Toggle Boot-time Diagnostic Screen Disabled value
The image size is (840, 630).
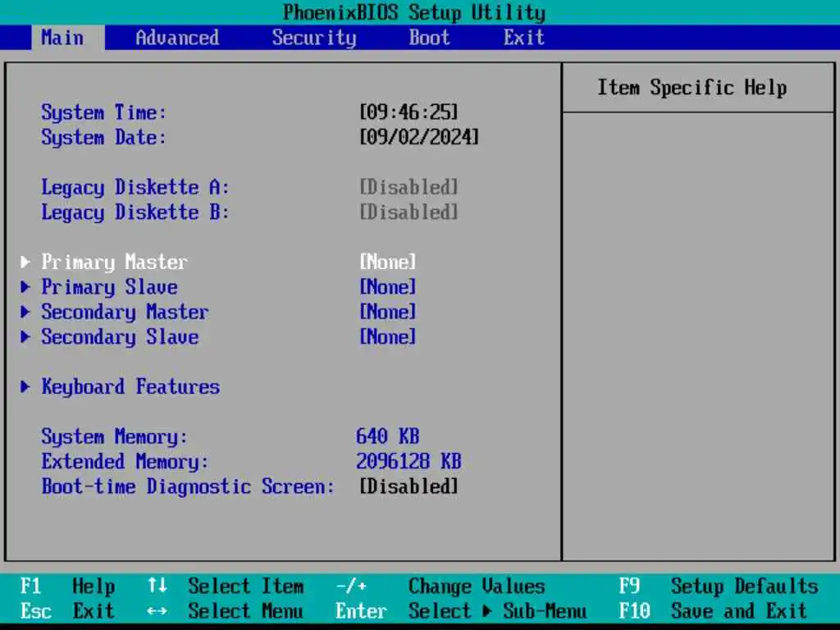[409, 487]
